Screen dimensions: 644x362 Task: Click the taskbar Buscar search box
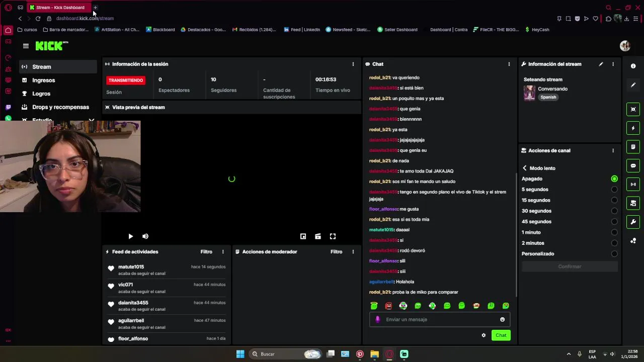pos(285,354)
